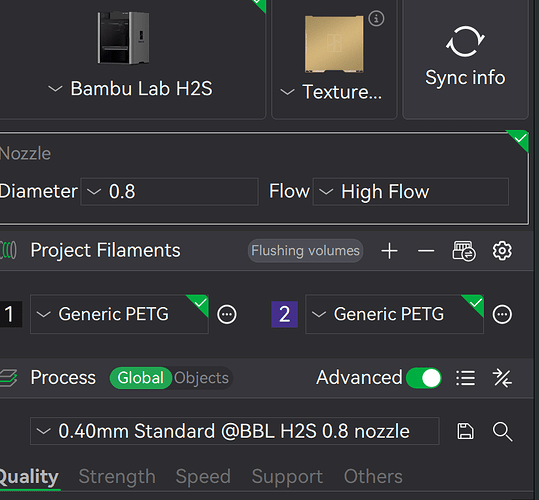Open Project Filaments settings gear
539x500 pixels.
[502, 251]
